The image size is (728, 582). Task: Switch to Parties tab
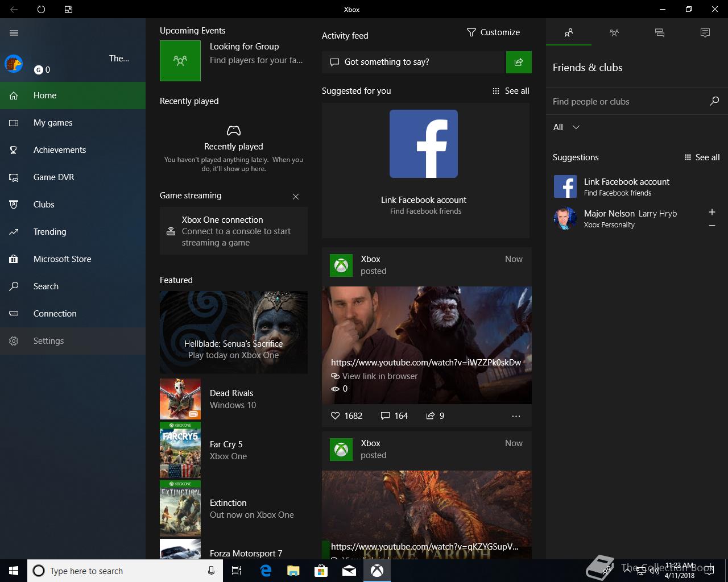click(x=614, y=33)
